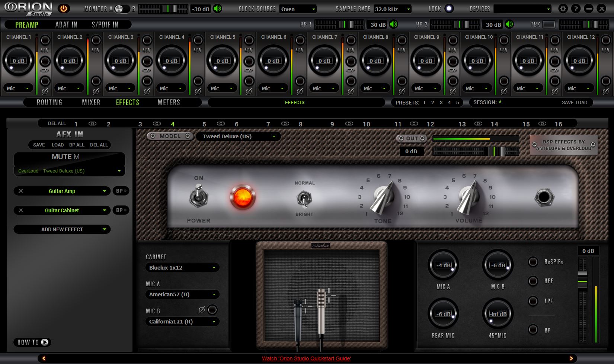The height and width of the screenshot is (364, 614).
Task: Open the Clock Source dropdown
Action: pyautogui.click(x=298, y=9)
